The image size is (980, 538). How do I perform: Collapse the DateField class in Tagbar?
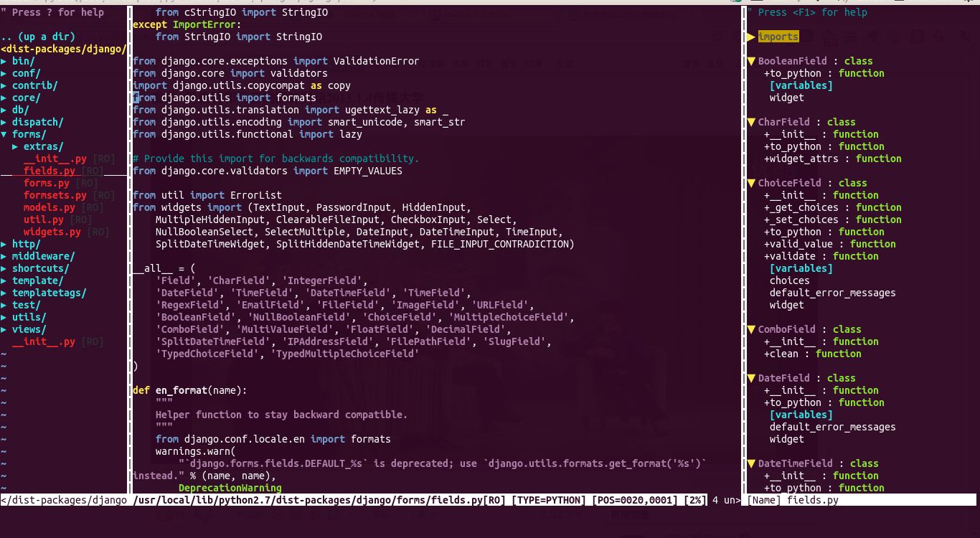pos(751,379)
